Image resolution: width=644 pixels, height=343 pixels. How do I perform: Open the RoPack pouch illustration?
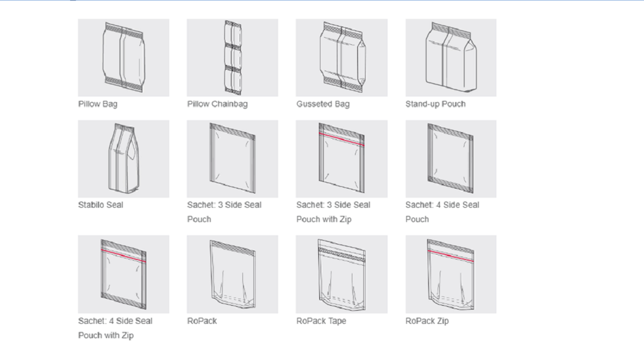pos(232,275)
